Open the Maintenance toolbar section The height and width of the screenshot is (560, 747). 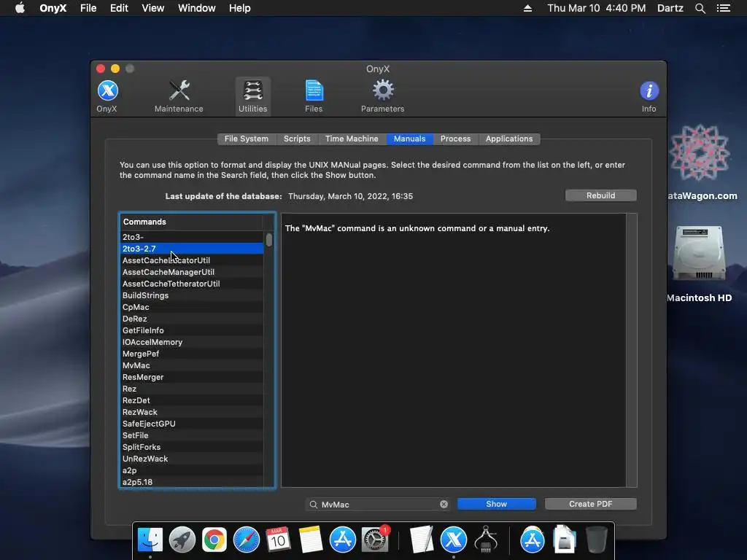tap(179, 96)
